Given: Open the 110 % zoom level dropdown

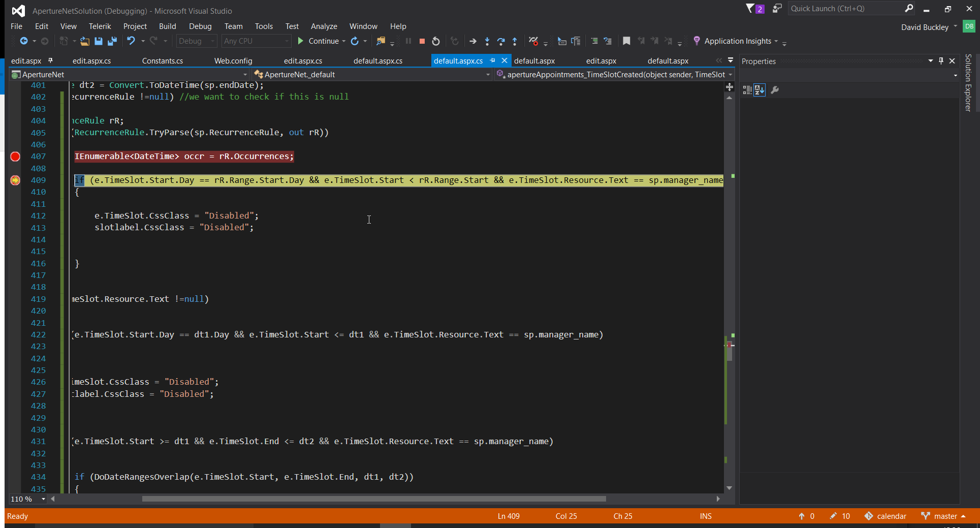Looking at the screenshot, I should tap(43, 499).
